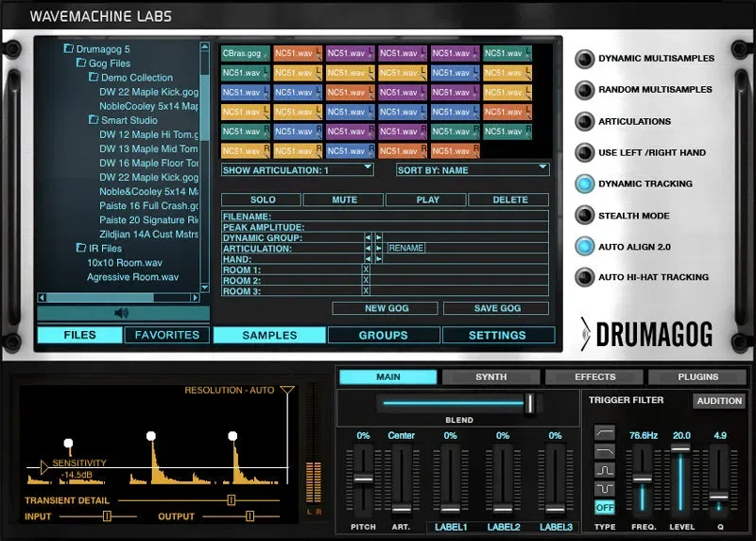
Task: Click the Audition button
Action: coord(719,401)
